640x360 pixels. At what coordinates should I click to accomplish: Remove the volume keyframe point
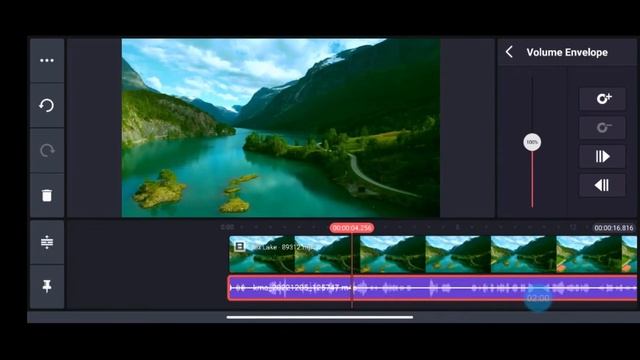coord(602,127)
